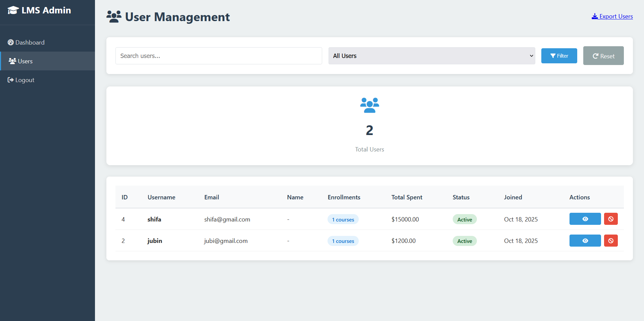Click inside the Search users input field
Viewport: 644px width, 321px height.
[x=218, y=56]
